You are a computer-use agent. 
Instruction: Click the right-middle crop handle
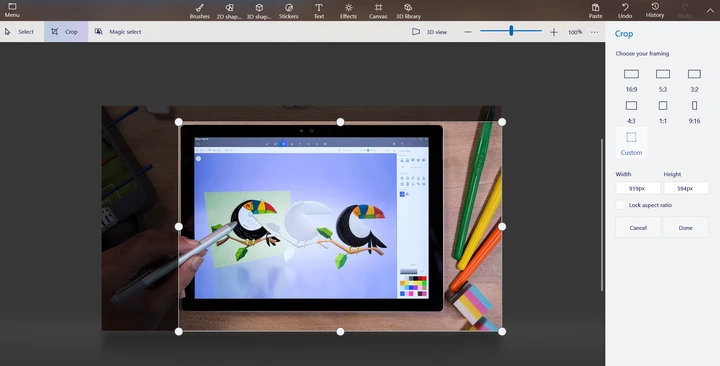502,226
